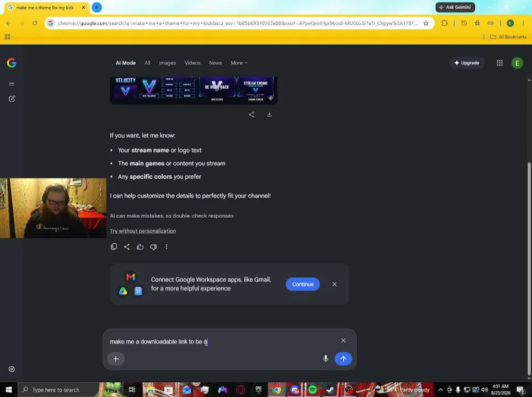532x397 pixels.
Task: Click the Google logo in sidebar
Action: click(x=12, y=63)
